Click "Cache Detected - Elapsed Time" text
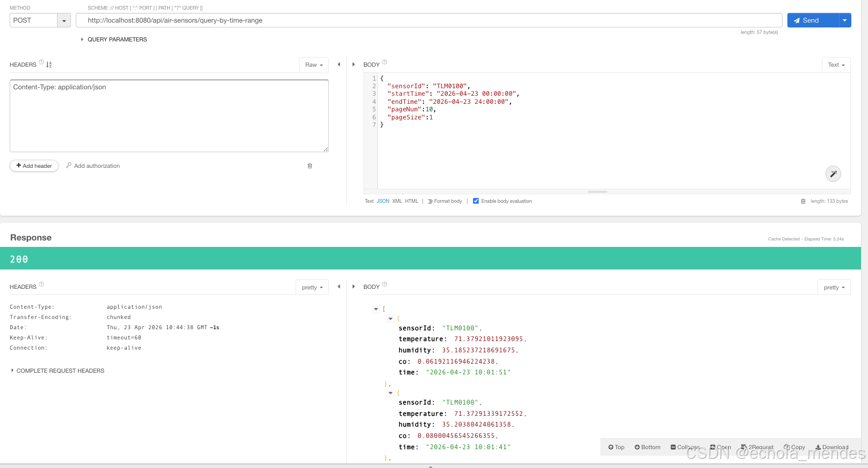The height and width of the screenshot is (468, 868). click(806, 239)
